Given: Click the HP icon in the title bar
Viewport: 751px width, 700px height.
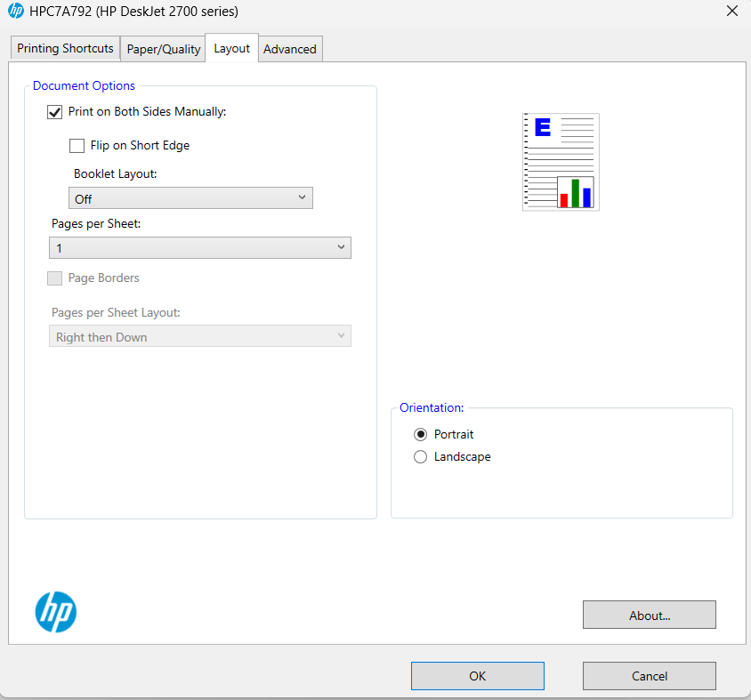Looking at the screenshot, I should pos(17,11).
